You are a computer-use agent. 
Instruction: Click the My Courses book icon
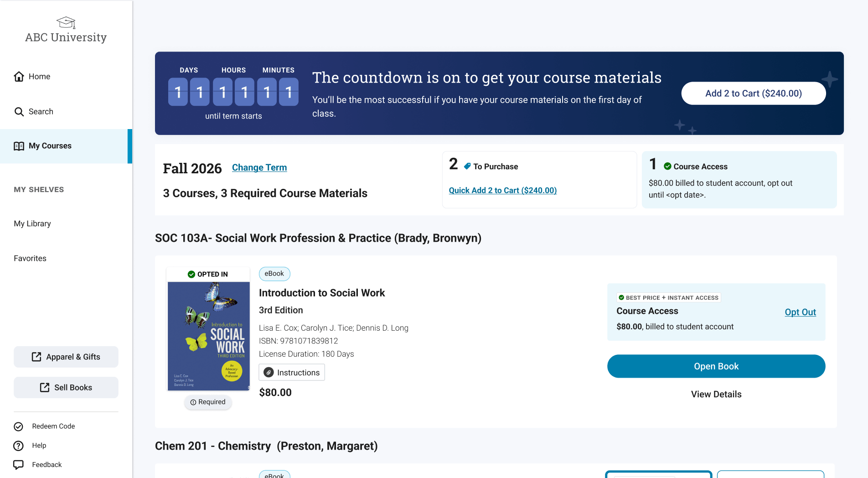coord(19,146)
